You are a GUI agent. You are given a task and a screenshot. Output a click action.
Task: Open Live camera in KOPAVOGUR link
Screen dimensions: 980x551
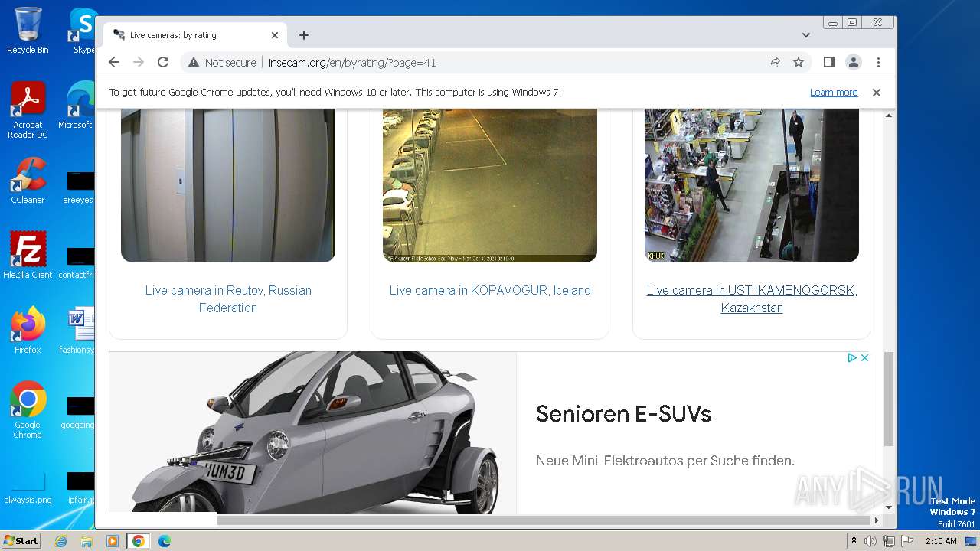pos(490,290)
